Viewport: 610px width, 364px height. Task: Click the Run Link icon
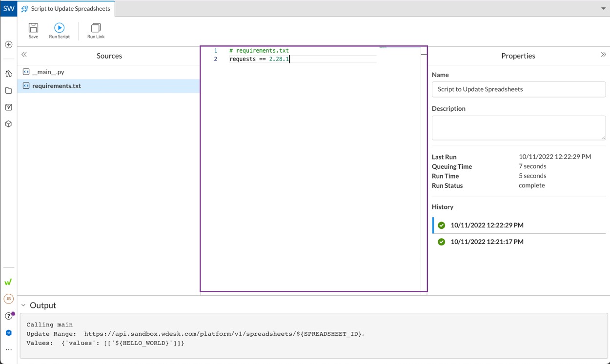point(95,28)
